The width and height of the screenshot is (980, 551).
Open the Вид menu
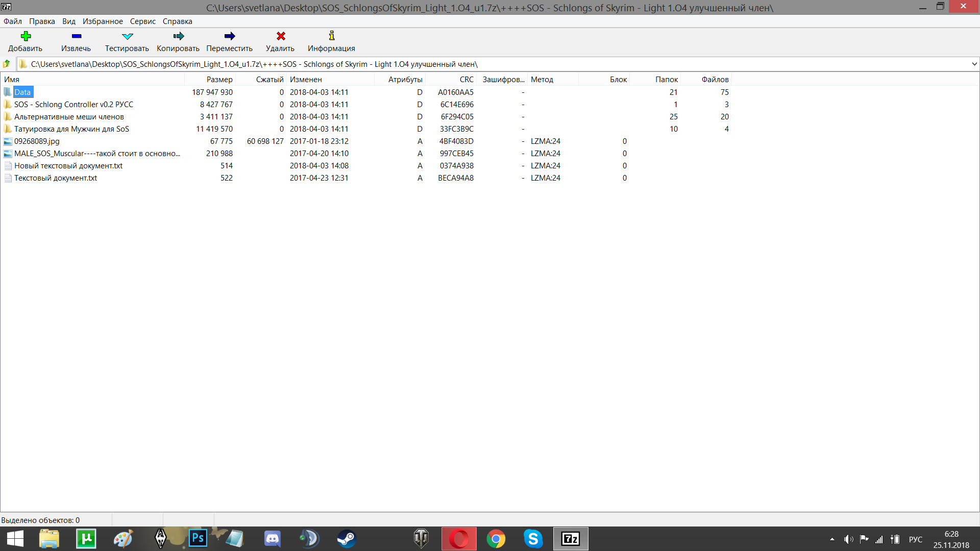pyautogui.click(x=69, y=21)
